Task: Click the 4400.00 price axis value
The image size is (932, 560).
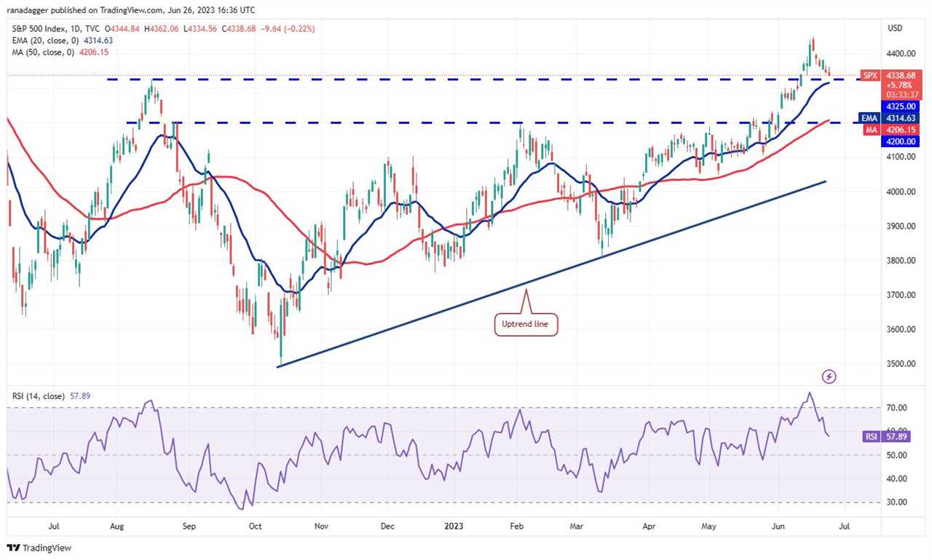Action: (x=900, y=54)
